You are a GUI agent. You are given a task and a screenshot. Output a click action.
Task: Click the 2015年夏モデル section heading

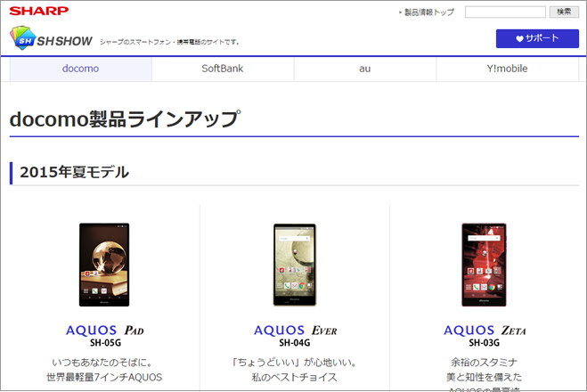coord(74,172)
